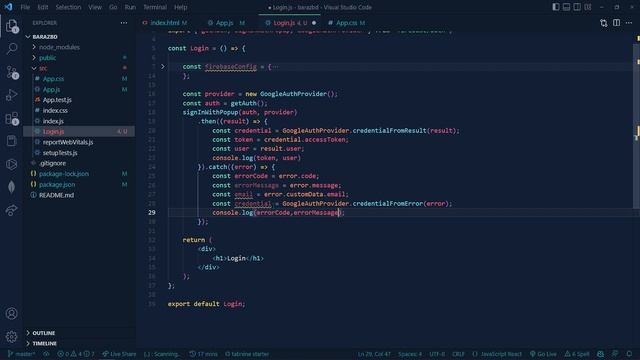The height and width of the screenshot is (360, 640).
Task: Open the Selection menu
Action: 68,7
